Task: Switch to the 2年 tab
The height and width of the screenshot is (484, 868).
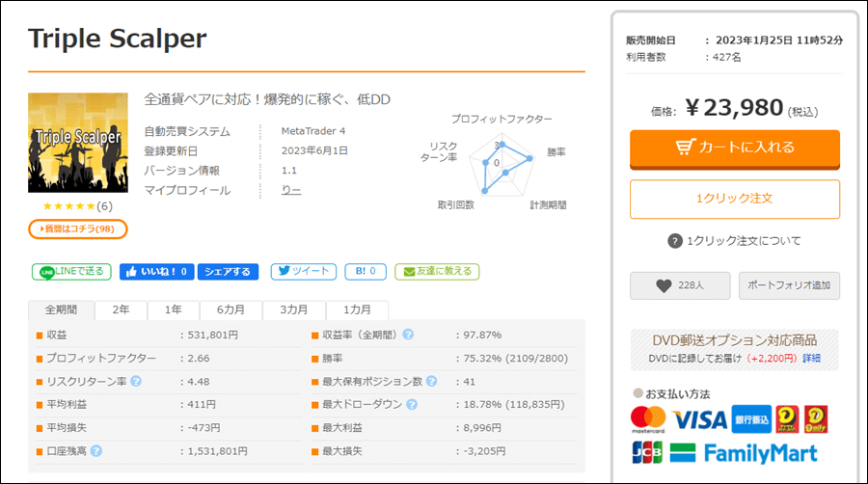Action: click(121, 309)
